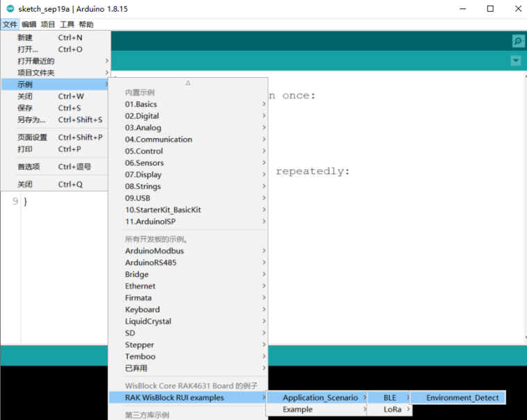Open LoRa submenu entry
Image resolution: width=527 pixels, height=420 pixels.
click(x=390, y=410)
